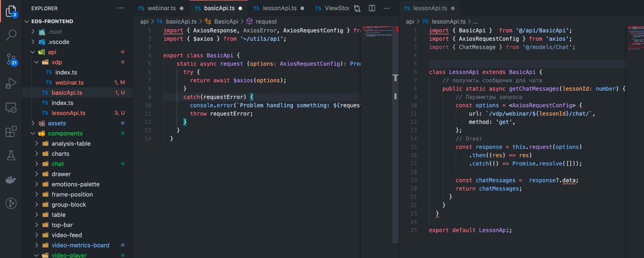Open lessonApi.ts file in Explorer
Image resolution: width=644 pixels, height=258 pixels.
pos(68,113)
